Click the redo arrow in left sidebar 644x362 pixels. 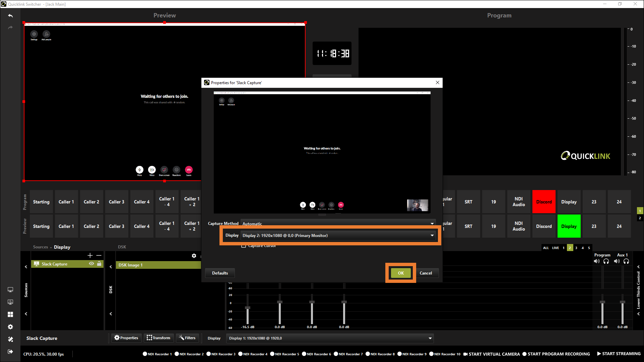pyautogui.click(x=10, y=27)
